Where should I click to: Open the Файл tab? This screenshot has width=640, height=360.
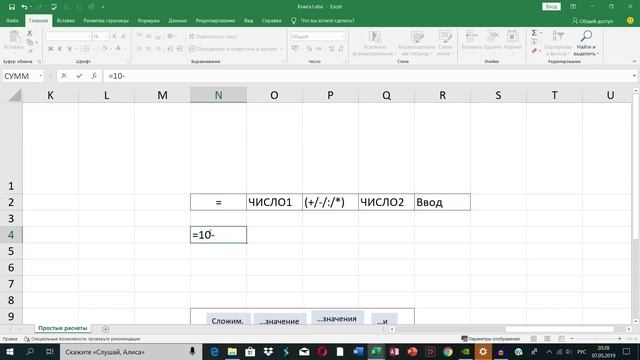[12, 20]
